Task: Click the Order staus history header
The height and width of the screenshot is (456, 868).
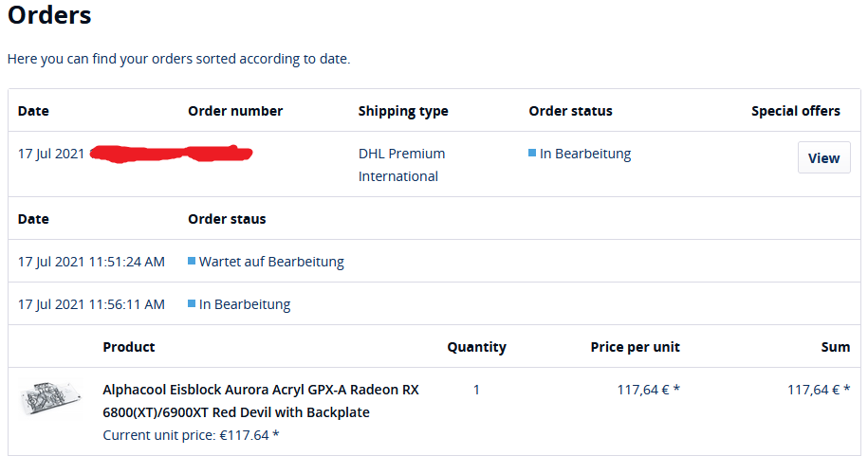Action: 227,219
